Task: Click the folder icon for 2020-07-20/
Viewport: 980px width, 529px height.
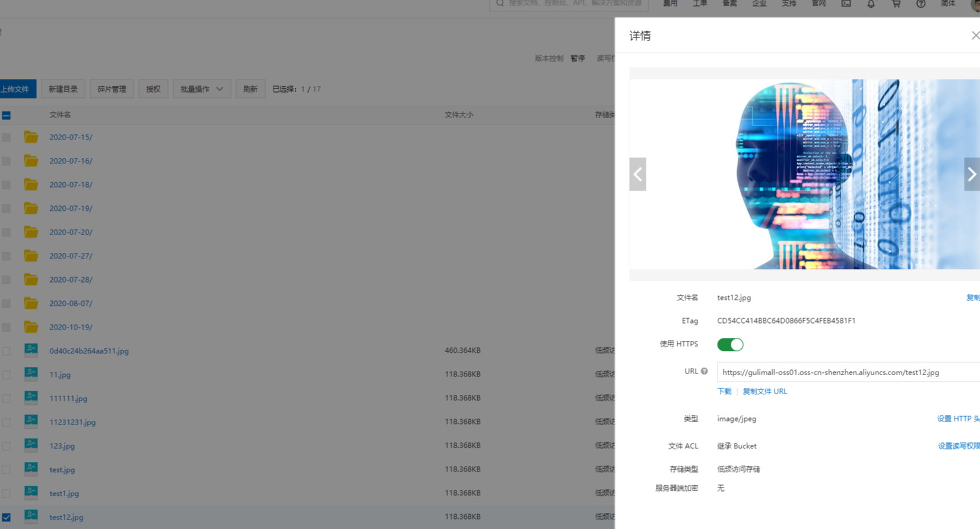Action: (x=31, y=232)
